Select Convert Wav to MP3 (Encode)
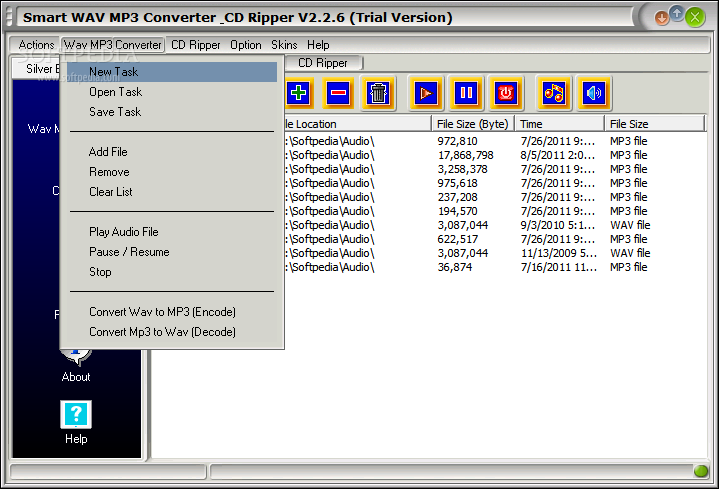The width and height of the screenshot is (719, 489). point(172,312)
